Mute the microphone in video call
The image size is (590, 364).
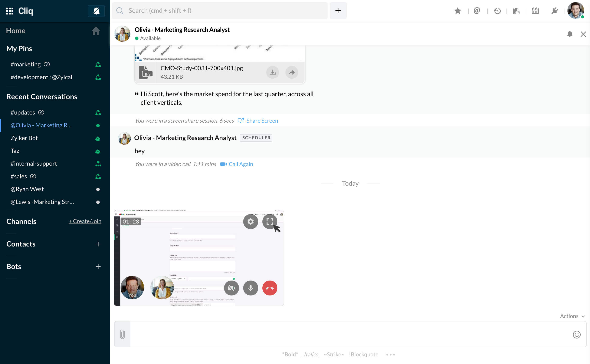250,288
